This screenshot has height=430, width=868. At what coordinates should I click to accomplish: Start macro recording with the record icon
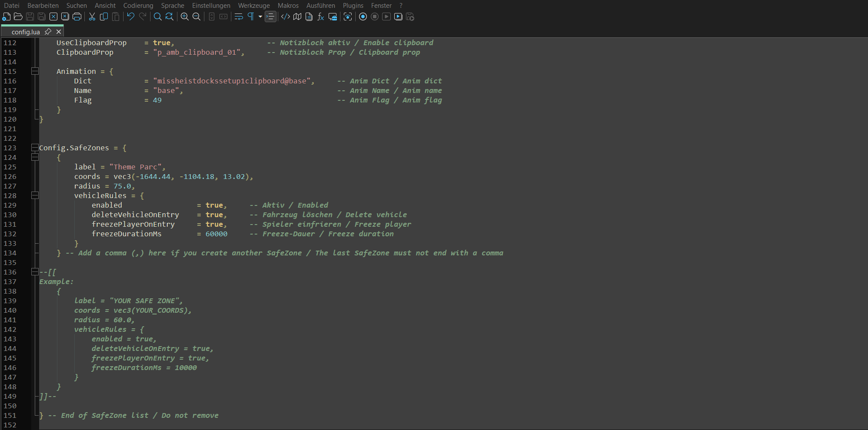[x=363, y=17]
